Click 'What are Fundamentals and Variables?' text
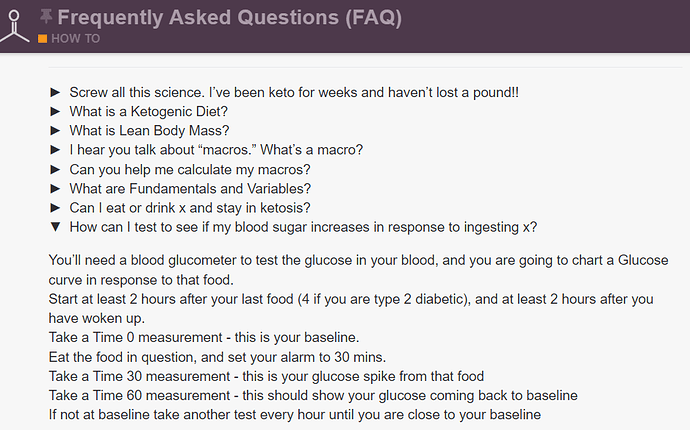This screenshot has width=690, height=430. tap(190, 189)
